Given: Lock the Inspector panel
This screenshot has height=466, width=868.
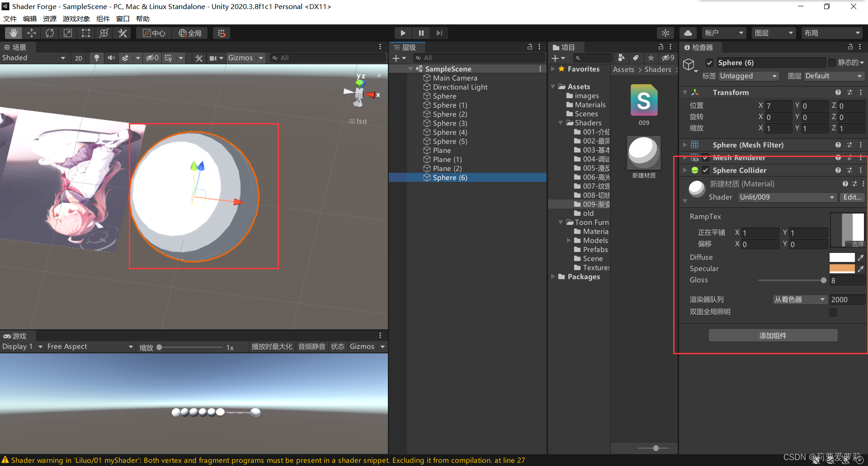Looking at the screenshot, I should (x=850, y=47).
